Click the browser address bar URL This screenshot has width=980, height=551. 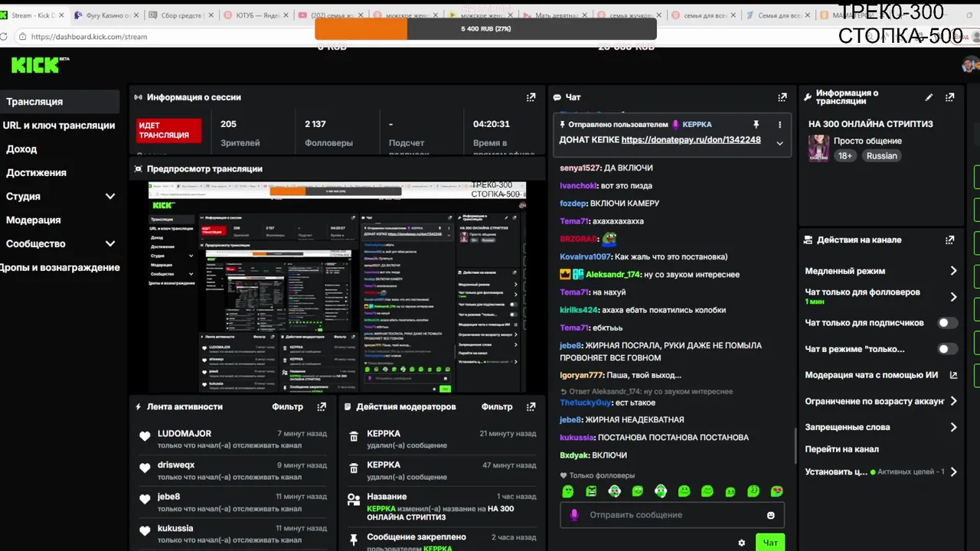click(90, 37)
